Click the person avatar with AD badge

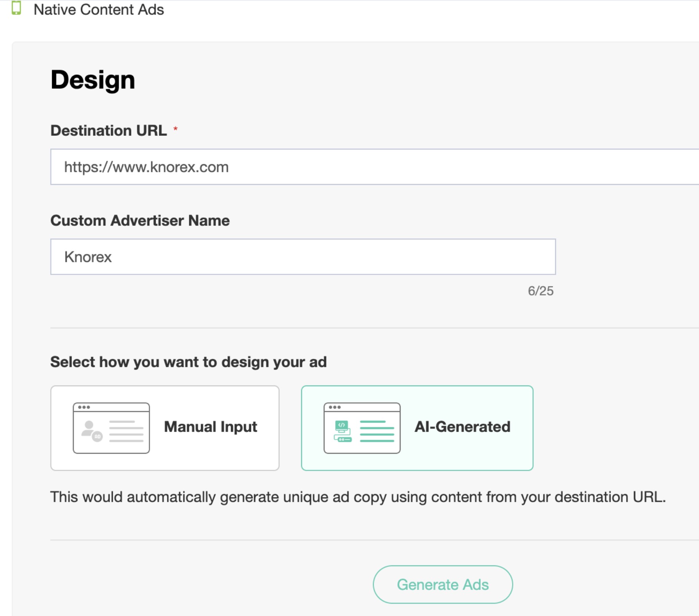tap(91, 431)
